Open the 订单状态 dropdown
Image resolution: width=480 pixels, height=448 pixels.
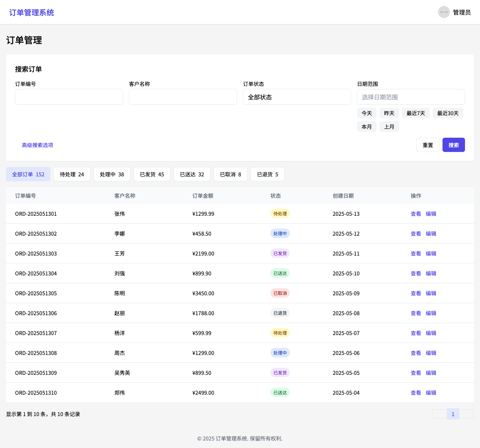point(297,97)
